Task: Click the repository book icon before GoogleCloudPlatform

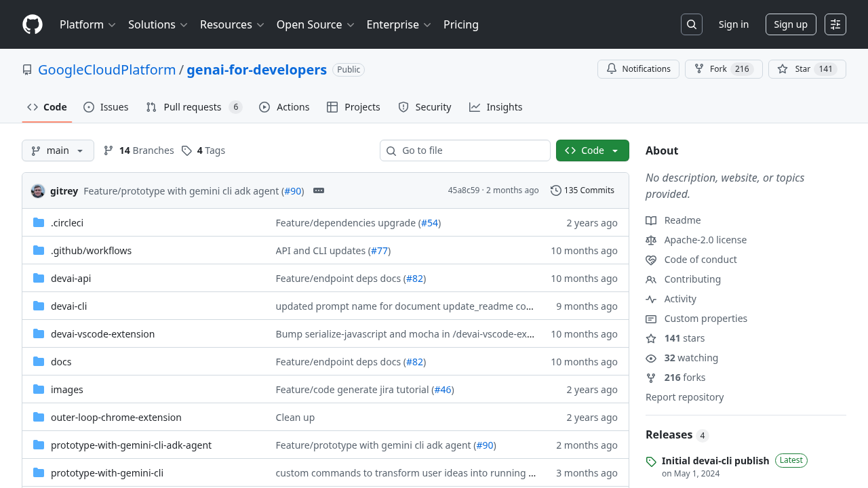Action: (26, 69)
